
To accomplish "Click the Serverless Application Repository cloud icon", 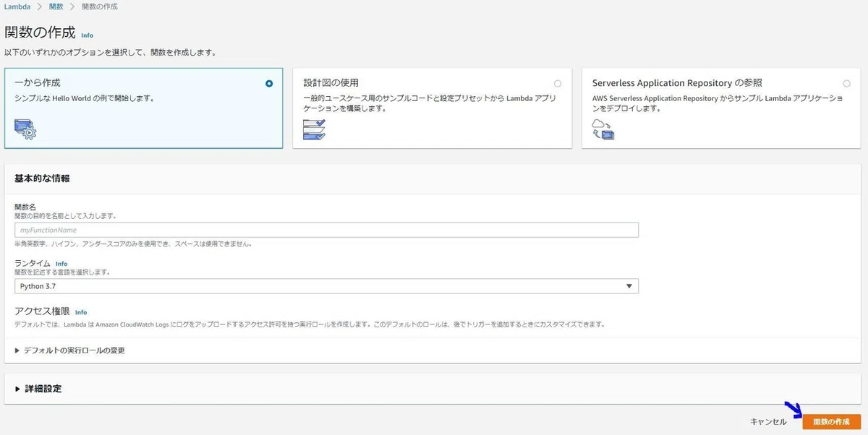I will coord(603,129).
